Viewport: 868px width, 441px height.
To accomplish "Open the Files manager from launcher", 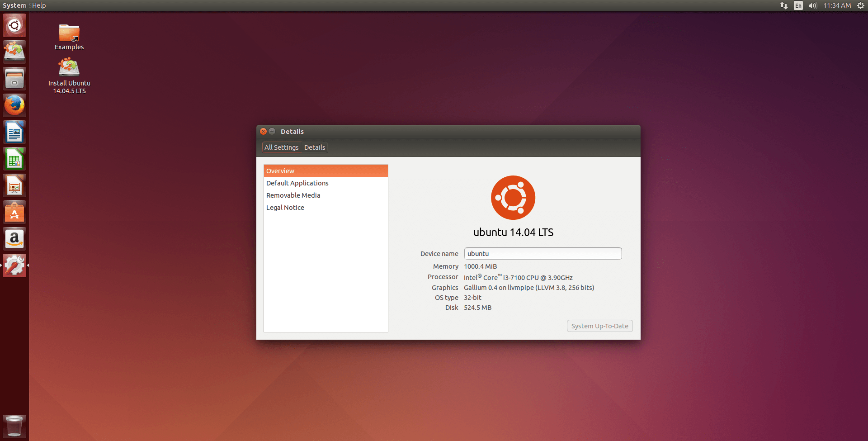I will pos(14,79).
